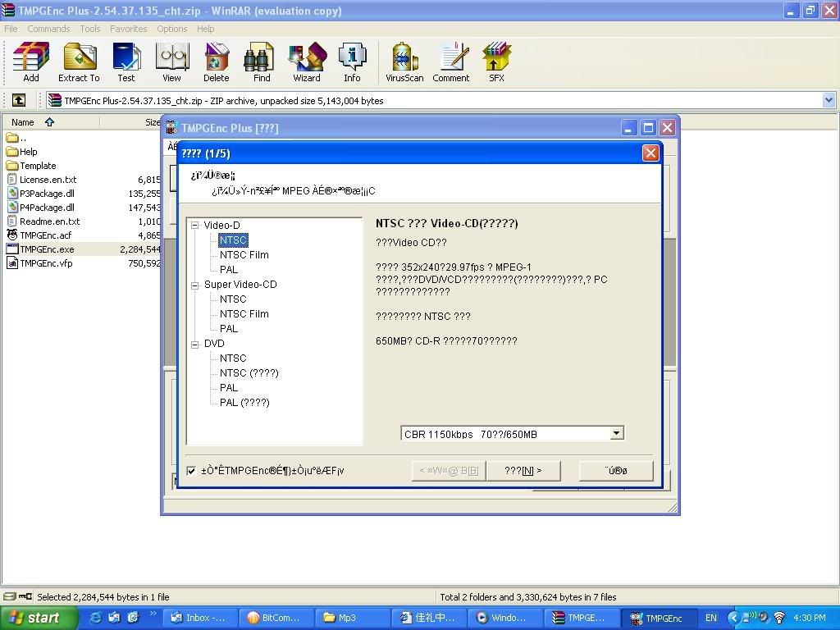
Task: Click the Next [N] > wizard button
Action: point(523,471)
